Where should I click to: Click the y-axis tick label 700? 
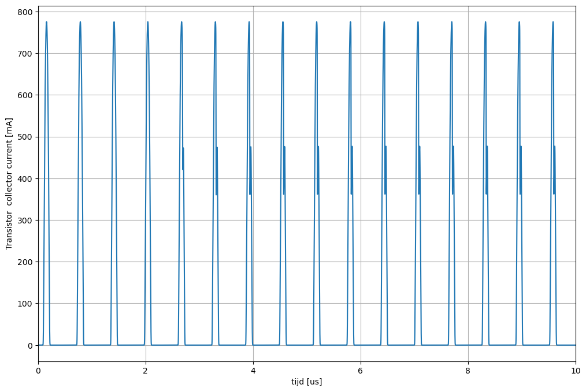pos(25,54)
